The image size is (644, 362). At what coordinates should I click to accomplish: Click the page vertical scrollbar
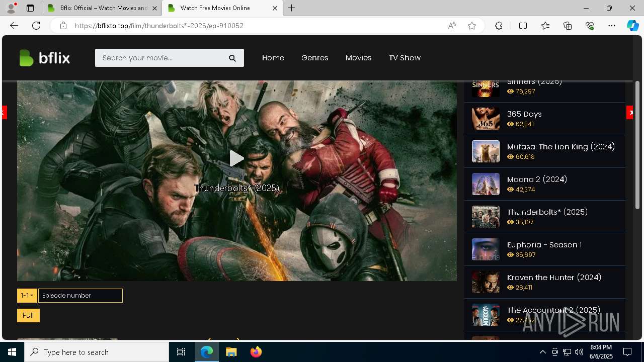[x=637, y=145]
